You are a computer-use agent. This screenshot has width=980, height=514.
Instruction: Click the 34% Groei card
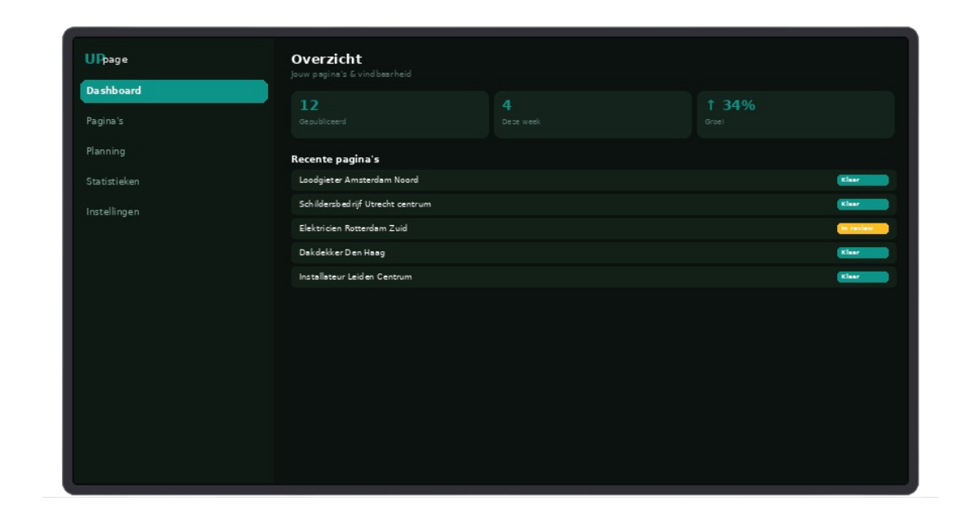(x=795, y=114)
